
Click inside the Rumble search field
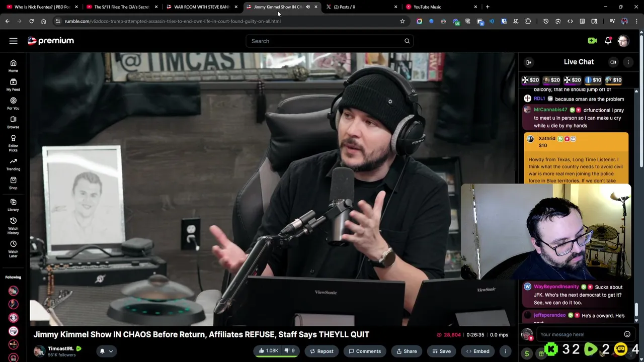[x=325, y=41]
